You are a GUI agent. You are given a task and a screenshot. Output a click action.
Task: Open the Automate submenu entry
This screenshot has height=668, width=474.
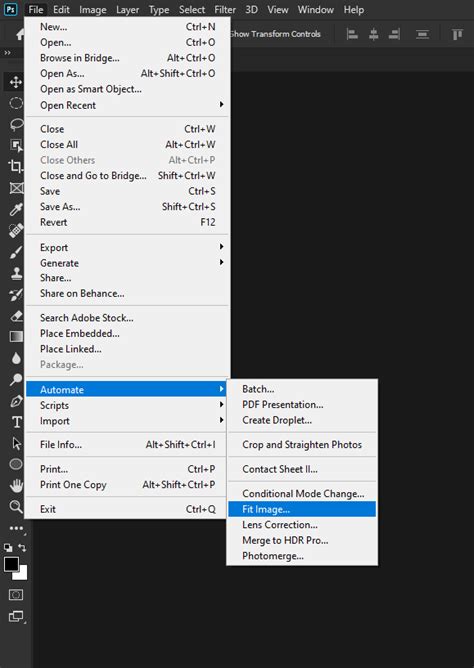tap(126, 389)
